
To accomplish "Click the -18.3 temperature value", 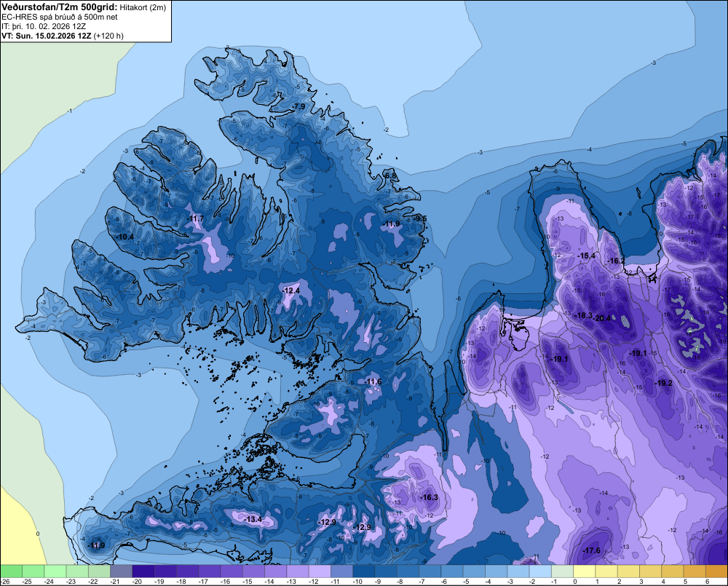I will tap(584, 315).
